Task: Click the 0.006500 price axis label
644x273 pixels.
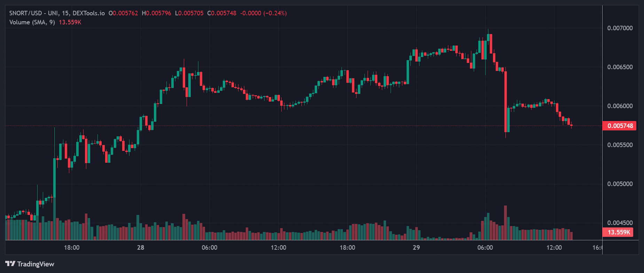Action: (620, 67)
